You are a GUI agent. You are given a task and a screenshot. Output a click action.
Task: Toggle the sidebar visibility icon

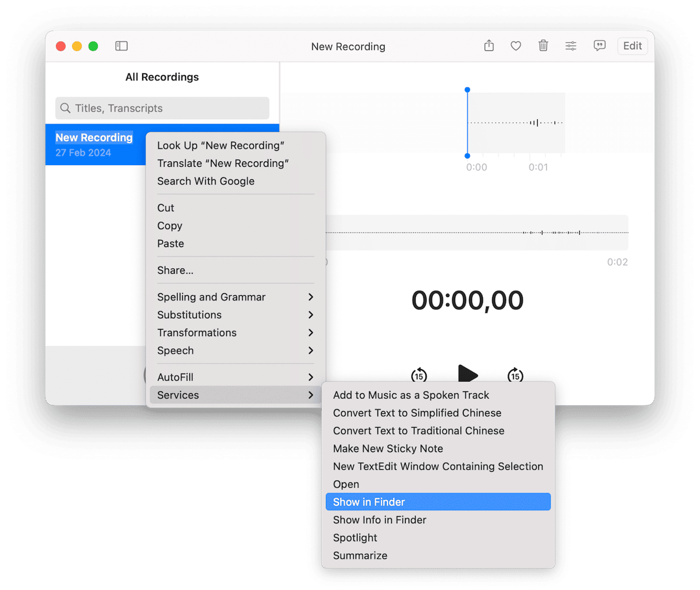click(121, 46)
